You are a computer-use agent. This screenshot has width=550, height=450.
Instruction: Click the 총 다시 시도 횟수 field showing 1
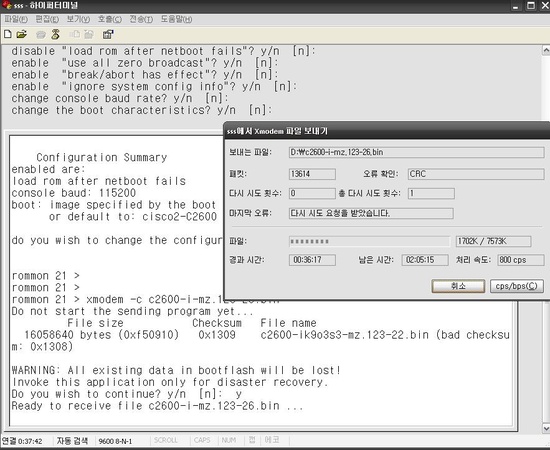tap(431, 193)
